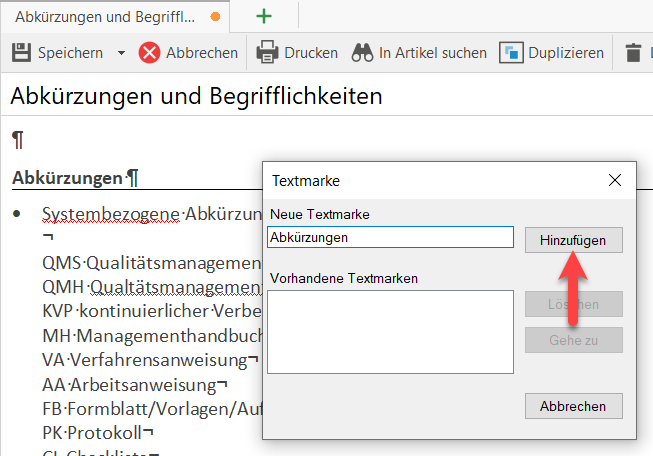Viewport: 653px width, 456px height.
Task: Click the Drucken printer icon
Action: (x=267, y=53)
